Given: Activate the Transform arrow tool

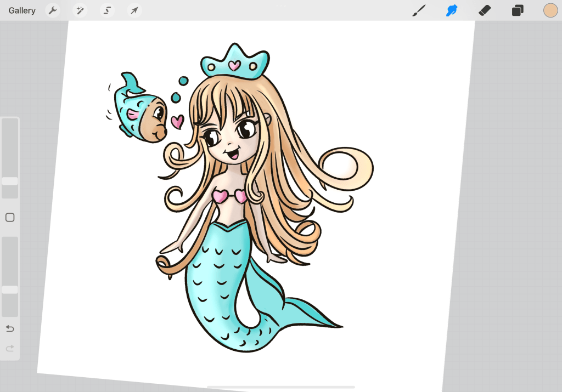Looking at the screenshot, I should coord(134,10).
